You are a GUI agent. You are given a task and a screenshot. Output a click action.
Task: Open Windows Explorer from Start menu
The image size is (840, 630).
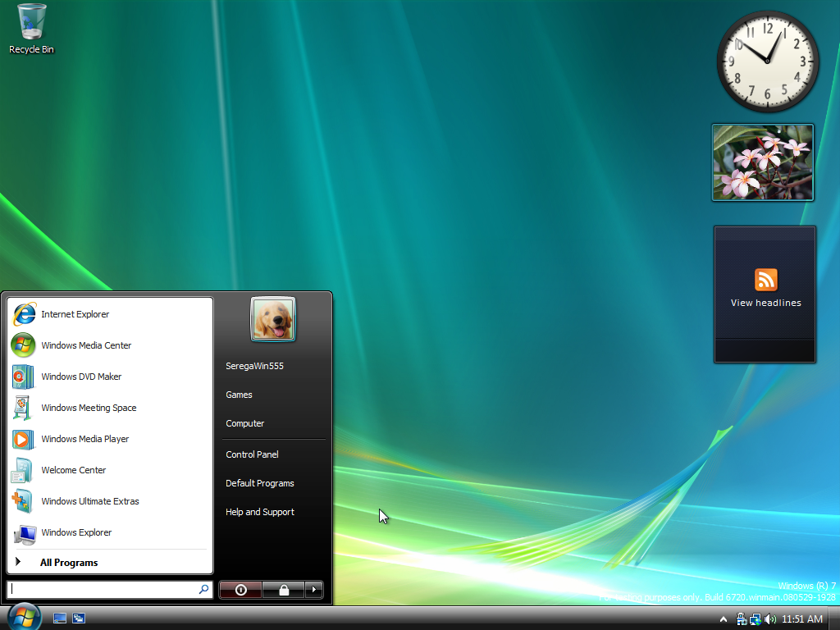(x=75, y=532)
